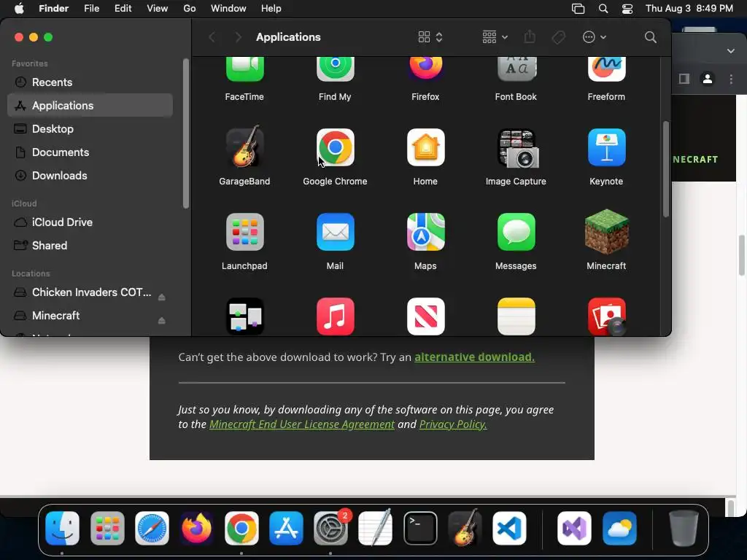
Task: Click the Edit Tags toolbar icon
Action: (x=558, y=37)
